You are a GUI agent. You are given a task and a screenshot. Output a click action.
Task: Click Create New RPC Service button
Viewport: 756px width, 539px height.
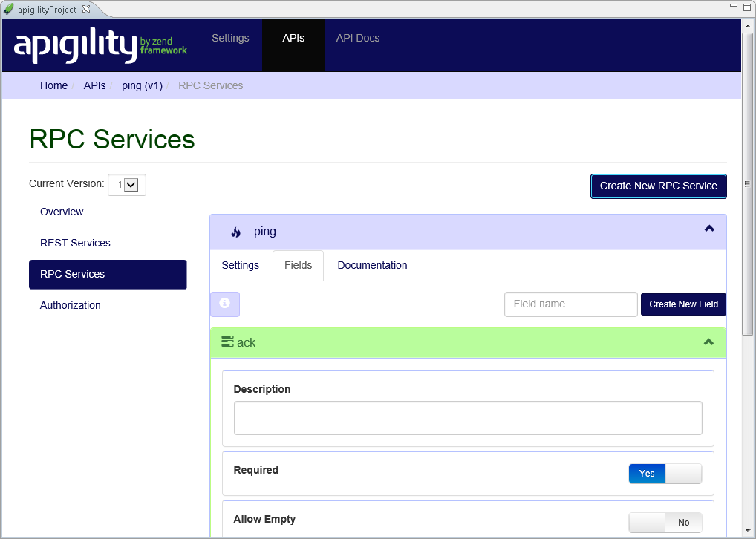[x=659, y=186]
